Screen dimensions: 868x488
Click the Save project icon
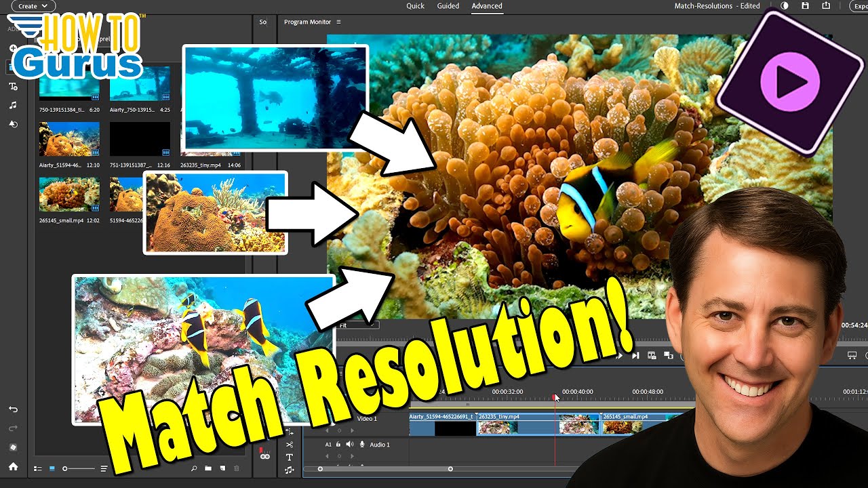pos(805,6)
